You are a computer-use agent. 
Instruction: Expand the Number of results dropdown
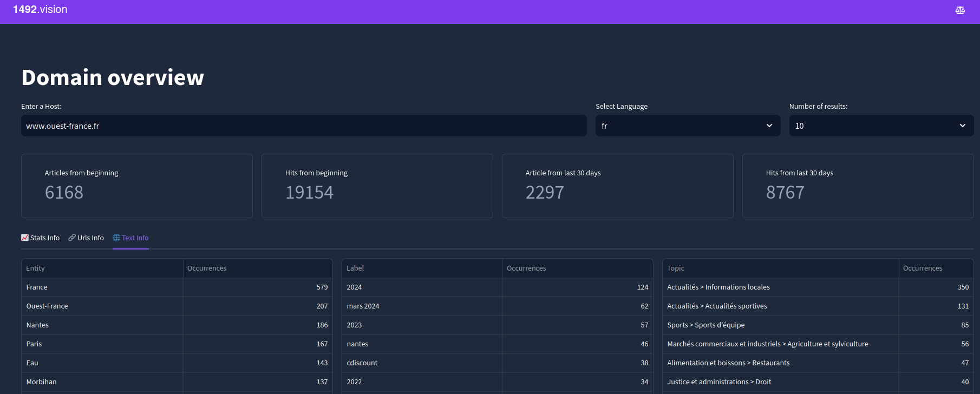(x=881, y=126)
